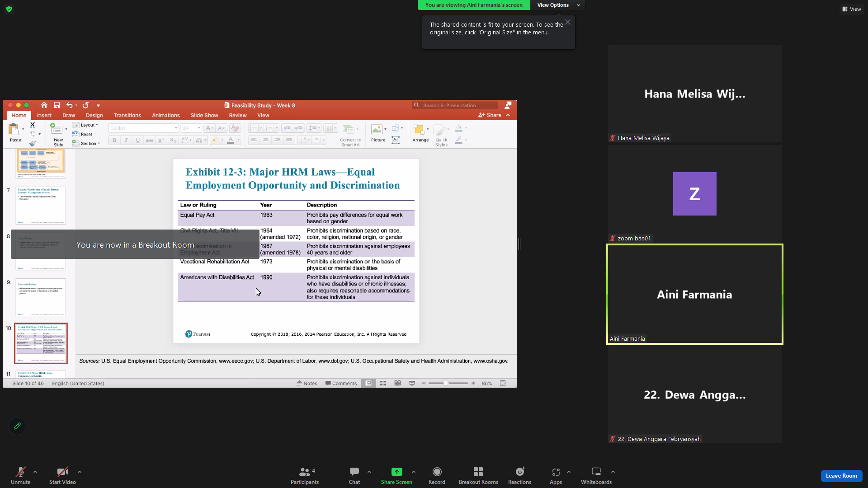
Task: Open the Transitions ribbon tab
Action: pyautogui.click(x=127, y=115)
